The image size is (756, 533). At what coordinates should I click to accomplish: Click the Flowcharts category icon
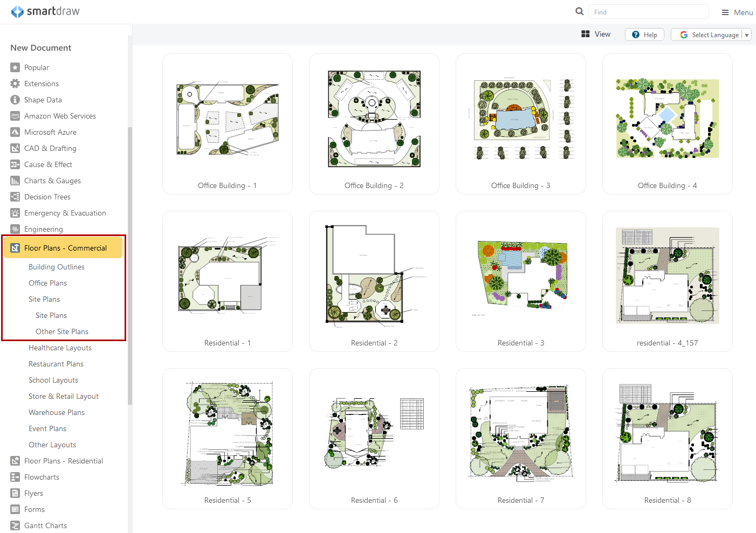(x=15, y=477)
